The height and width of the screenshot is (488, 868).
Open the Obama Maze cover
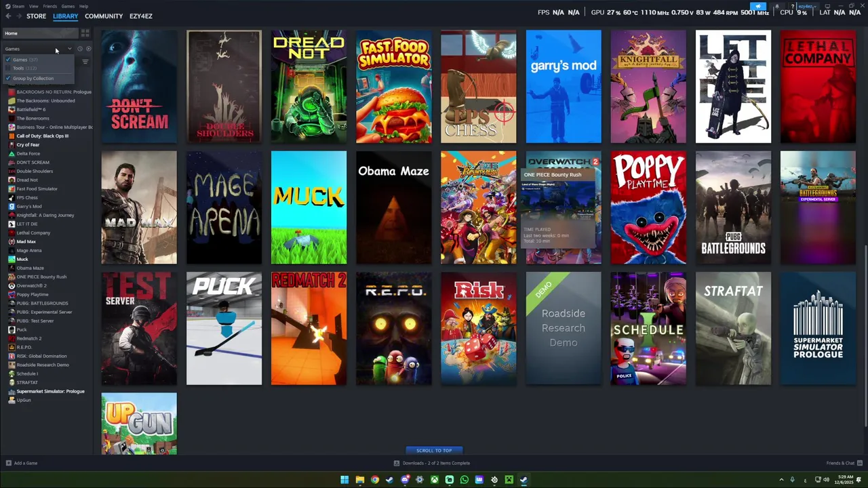click(393, 207)
